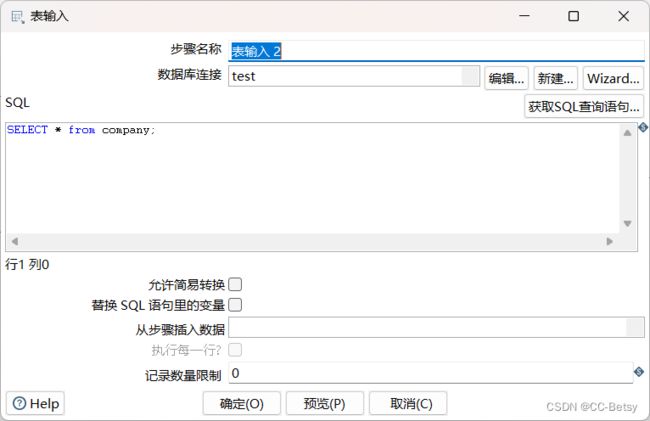The width and height of the screenshot is (650, 421).
Task: Minimize the 表输入 window
Action: click(x=524, y=16)
